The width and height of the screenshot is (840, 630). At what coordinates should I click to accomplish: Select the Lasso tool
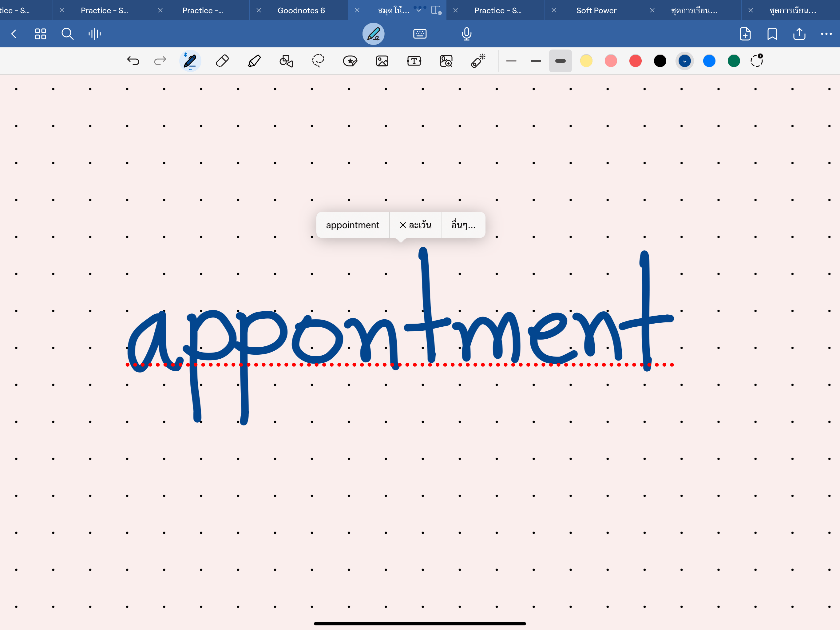point(318,61)
